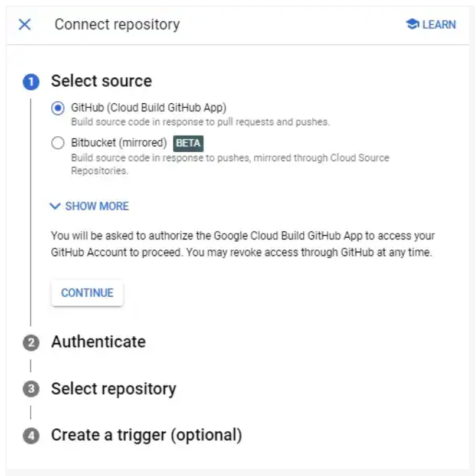Open the Select repository step heading

point(114,389)
